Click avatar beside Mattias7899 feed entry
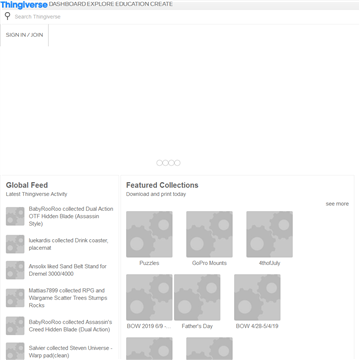 [15, 298]
